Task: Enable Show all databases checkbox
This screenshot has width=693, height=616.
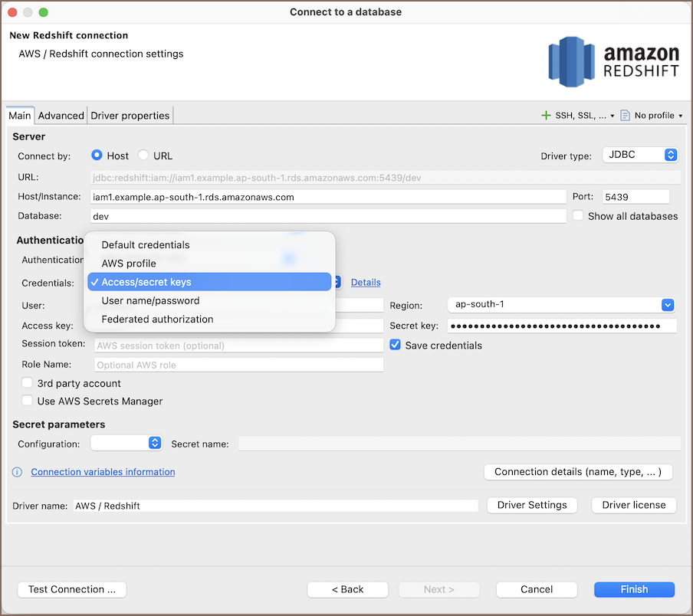Action: click(x=578, y=216)
